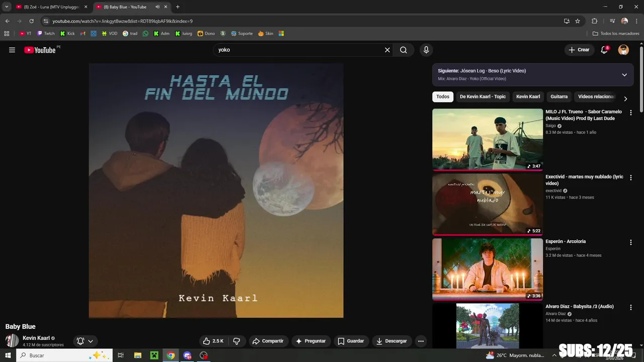
Task: Open the Twtch bookmark
Action: (x=46, y=34)
